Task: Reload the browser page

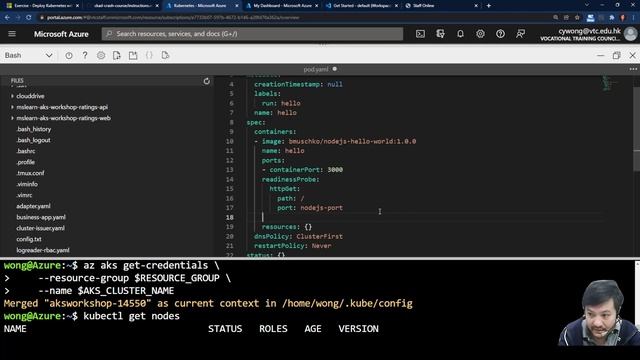Action: coord(29,18)
